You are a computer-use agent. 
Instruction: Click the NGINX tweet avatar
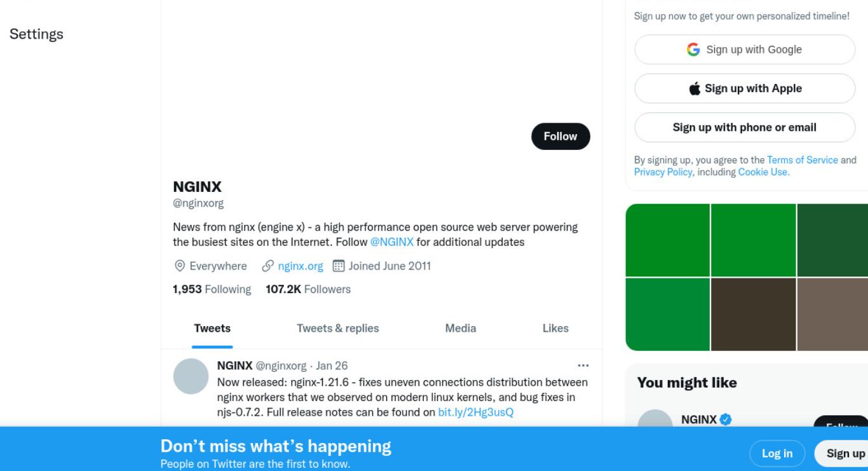tap(191, 376)
